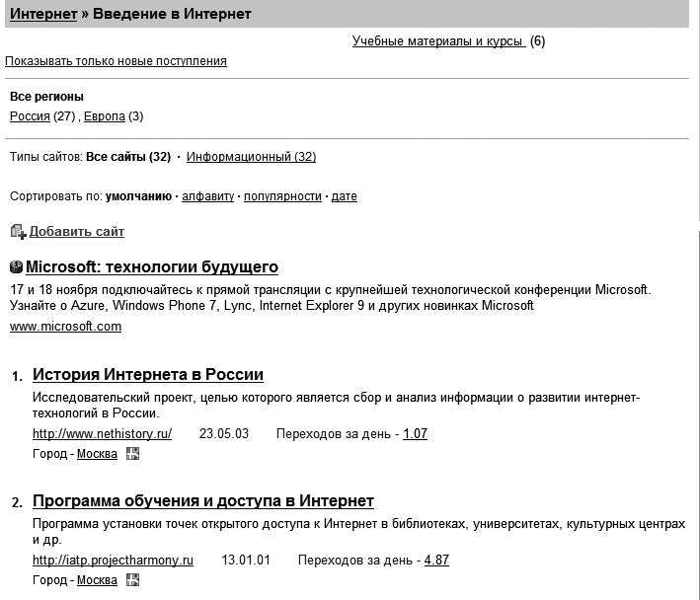The image size is (700, 600).
Task: Show only new arrivals link
Action: pyautogui.click(x=117, y=61)
